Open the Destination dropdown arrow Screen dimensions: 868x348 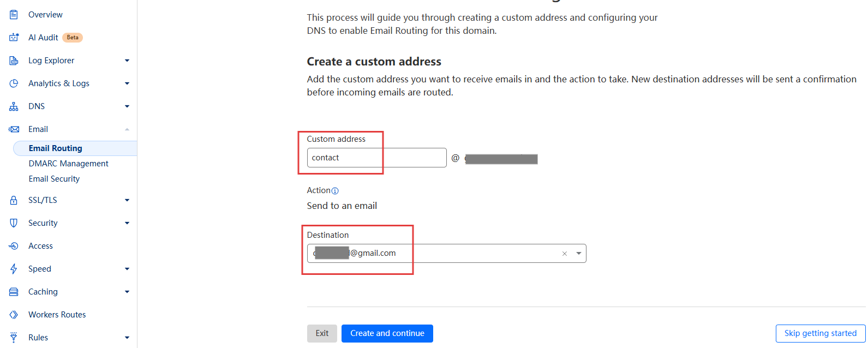pyautogui.click(x=578, y=254)
